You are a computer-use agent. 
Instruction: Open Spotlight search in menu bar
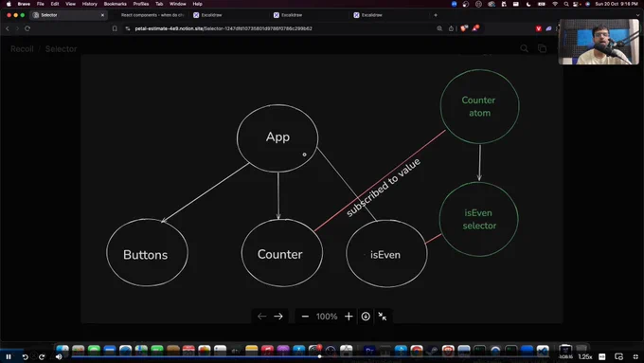(566, 4)
